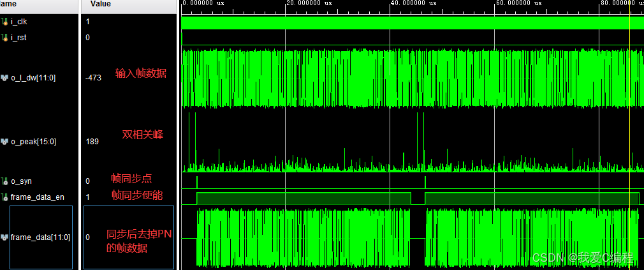Click the i_clk value 1

click(87, 21)
